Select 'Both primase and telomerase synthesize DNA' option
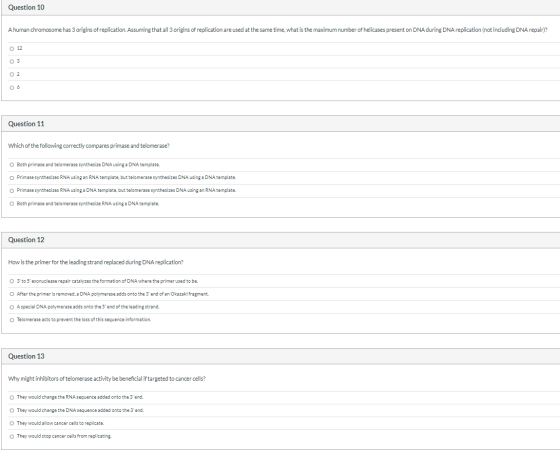 click(12, 165)
